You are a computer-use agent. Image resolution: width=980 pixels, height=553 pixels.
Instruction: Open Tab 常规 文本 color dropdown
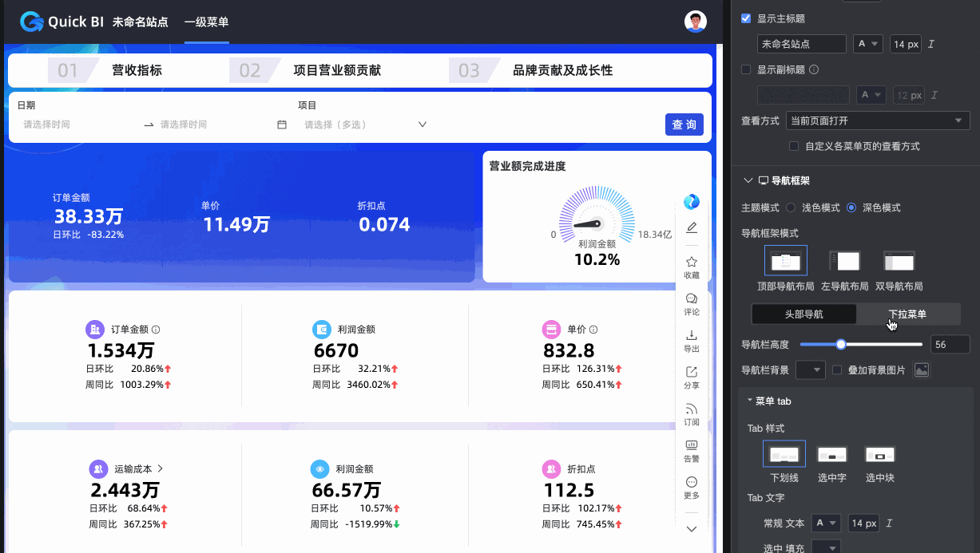point(826,523)
